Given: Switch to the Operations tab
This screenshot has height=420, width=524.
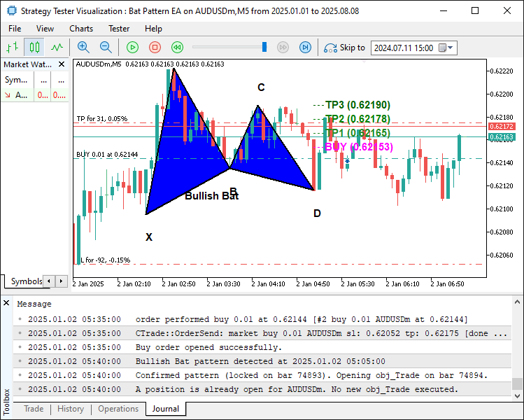Looking at the screenshot, I should pyautogui.click(x=118, y=409).
